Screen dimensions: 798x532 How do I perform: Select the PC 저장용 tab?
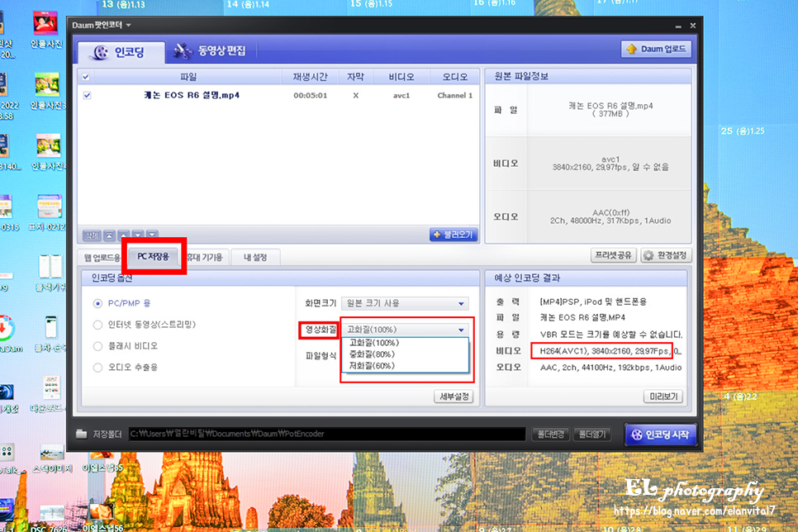click(153, 256)
